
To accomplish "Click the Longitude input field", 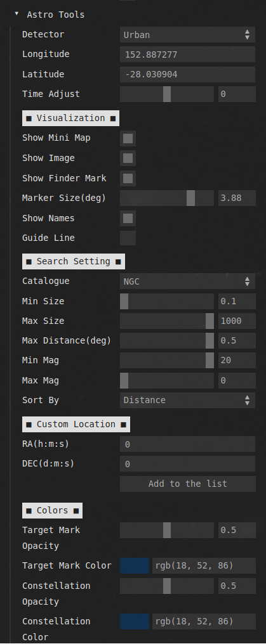I will click(187, 55).
